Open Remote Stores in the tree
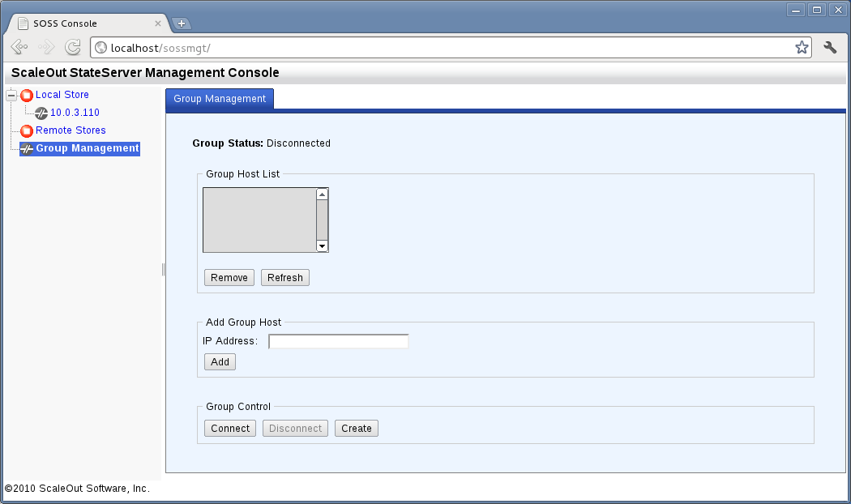Image resolution: width=851 pixels, height=504 pixels. pos(71,130)
